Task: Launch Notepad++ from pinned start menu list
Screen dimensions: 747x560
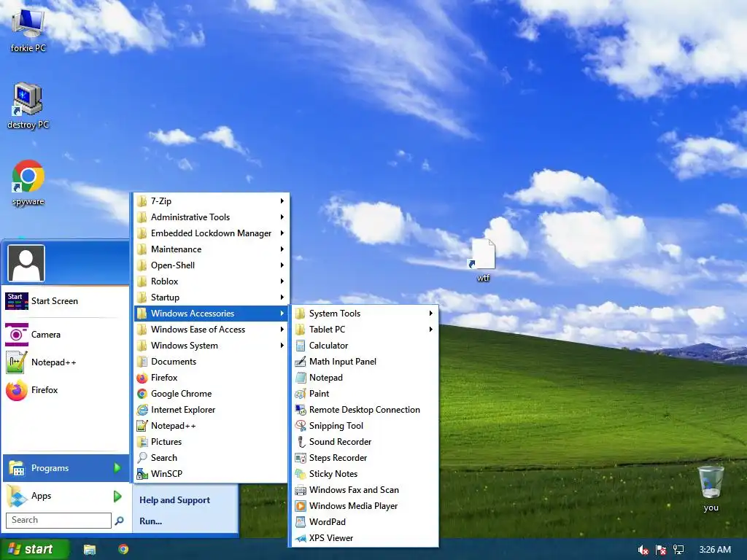Action: (66, 362)
